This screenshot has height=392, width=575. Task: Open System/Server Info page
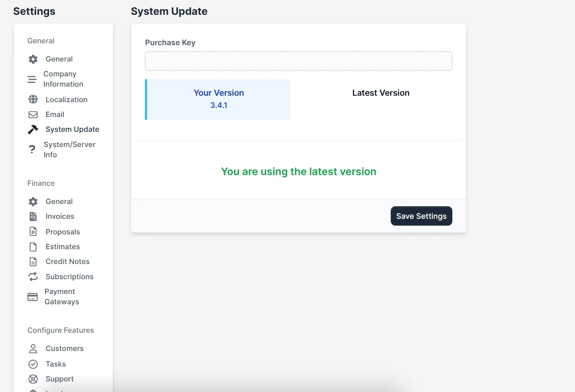(x=70, y=149)
